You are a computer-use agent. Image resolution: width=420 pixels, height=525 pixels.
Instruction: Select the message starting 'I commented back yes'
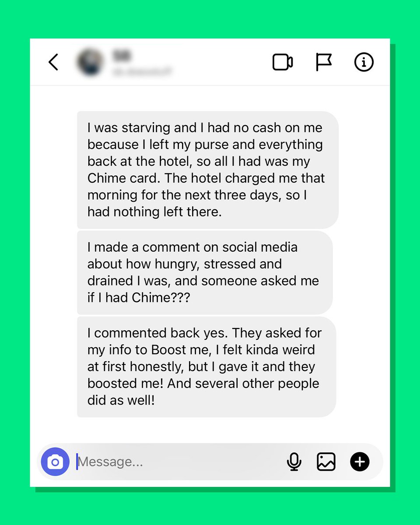(x=206, y=367)
